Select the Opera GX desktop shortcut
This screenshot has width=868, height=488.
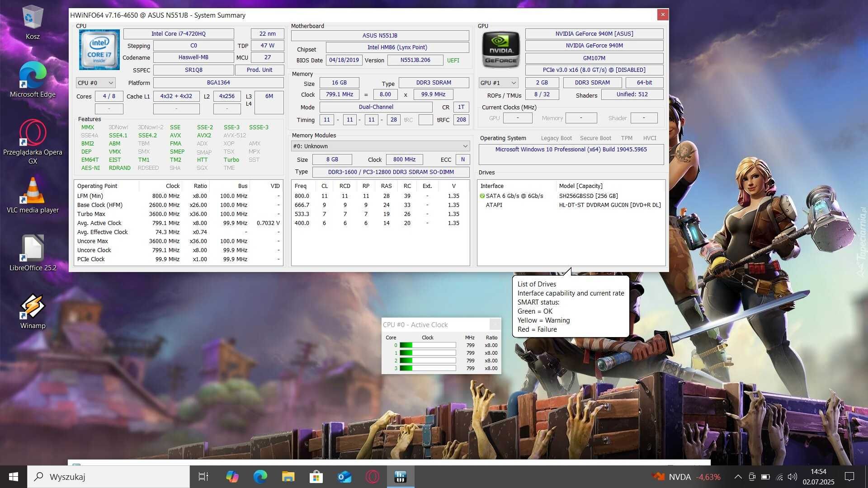[x=33, y=141]
